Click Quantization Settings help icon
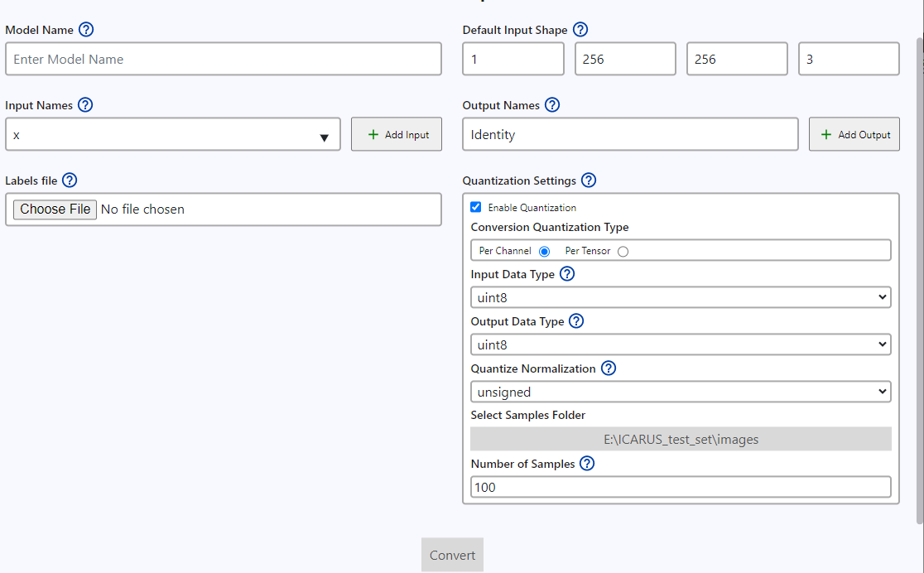Viewport: 924px width, 573px height. [x=589, y=180]
